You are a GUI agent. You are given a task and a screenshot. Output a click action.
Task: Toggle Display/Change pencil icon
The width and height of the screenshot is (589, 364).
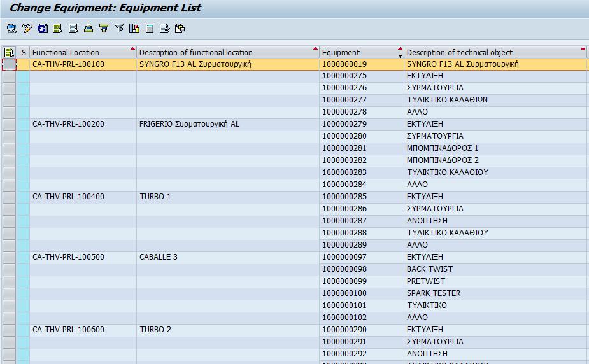(x=27, y=28)
